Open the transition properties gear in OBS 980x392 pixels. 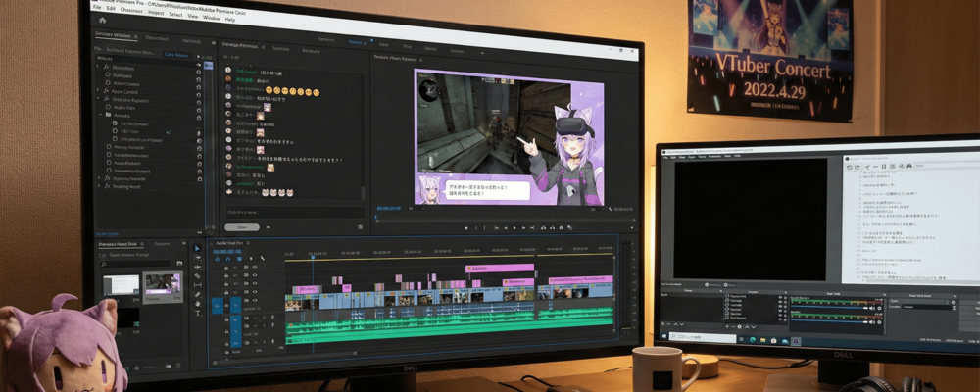954,302
